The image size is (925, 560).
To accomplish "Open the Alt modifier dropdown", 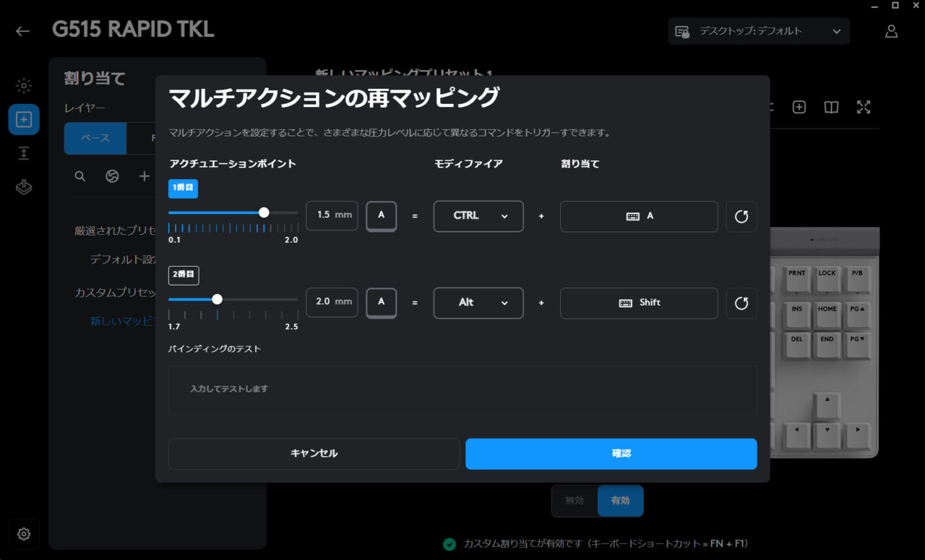I will point(478,303).
